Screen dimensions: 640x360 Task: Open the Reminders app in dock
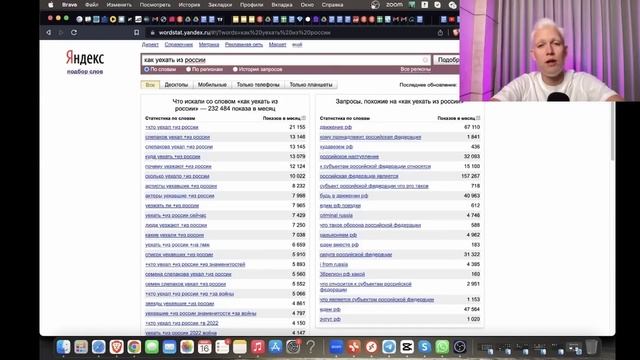[222, 347]
